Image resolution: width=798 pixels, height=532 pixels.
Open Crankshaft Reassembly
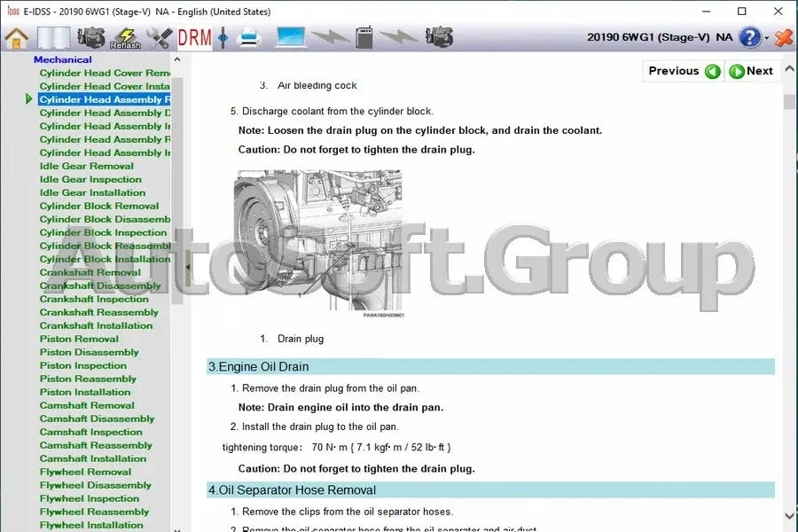tap(99, 312)
